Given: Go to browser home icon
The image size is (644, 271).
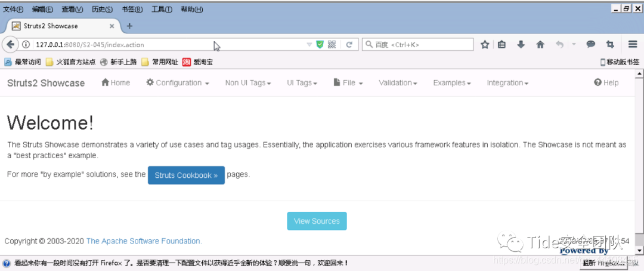Looking at the screenshot, I should pyautogui.click(x=540, y=44).
